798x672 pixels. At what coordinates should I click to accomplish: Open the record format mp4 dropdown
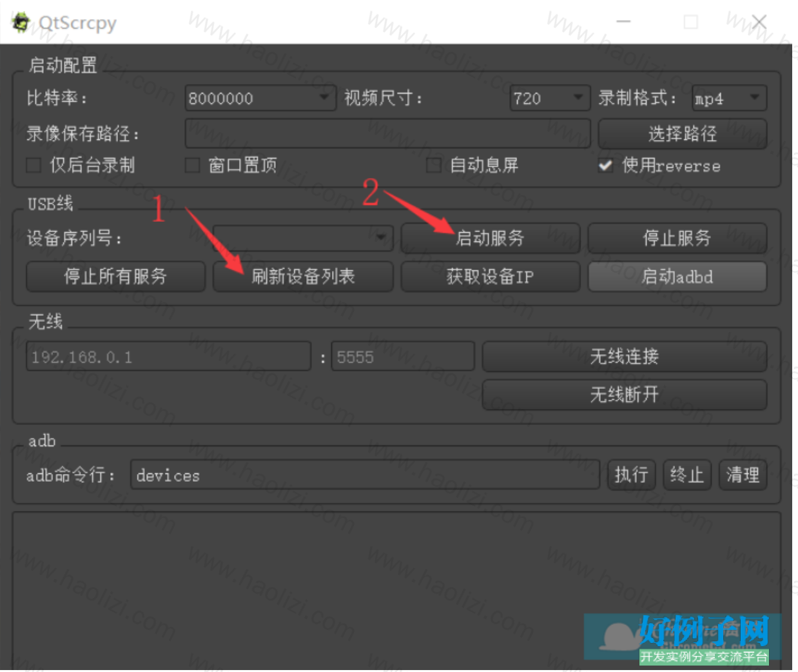pyautogui.click(x=729, y=98)
